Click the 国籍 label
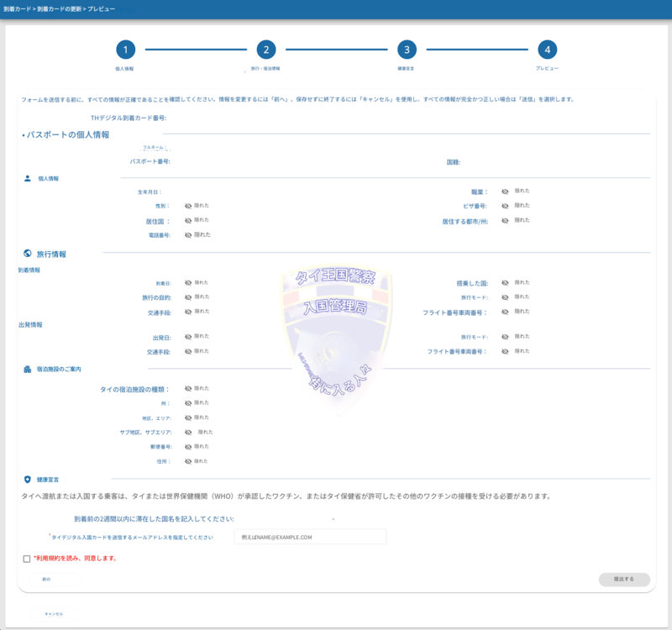 [454, 162]
